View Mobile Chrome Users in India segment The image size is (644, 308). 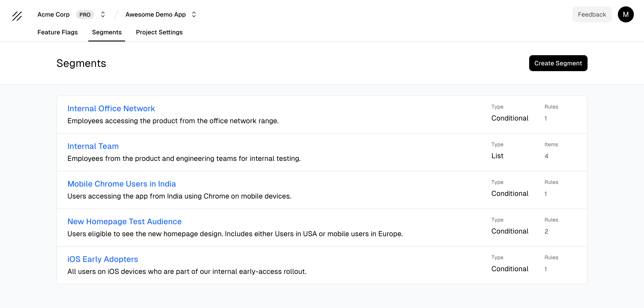click(x=121, y=184)
